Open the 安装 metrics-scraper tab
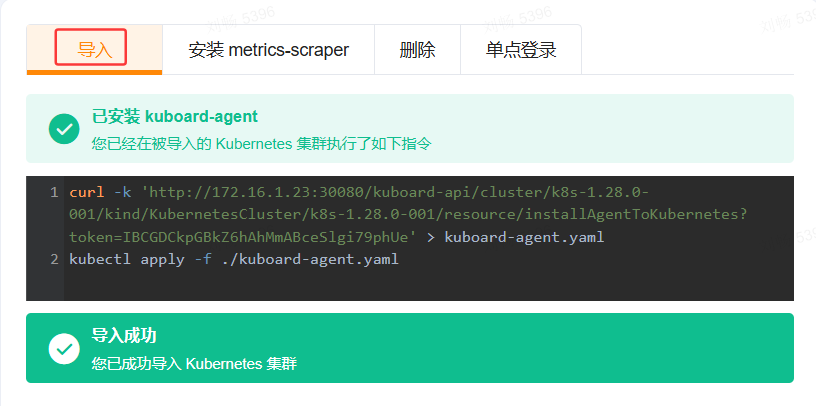The width and height of the screenshot is (816, 406). click(268, 50)
